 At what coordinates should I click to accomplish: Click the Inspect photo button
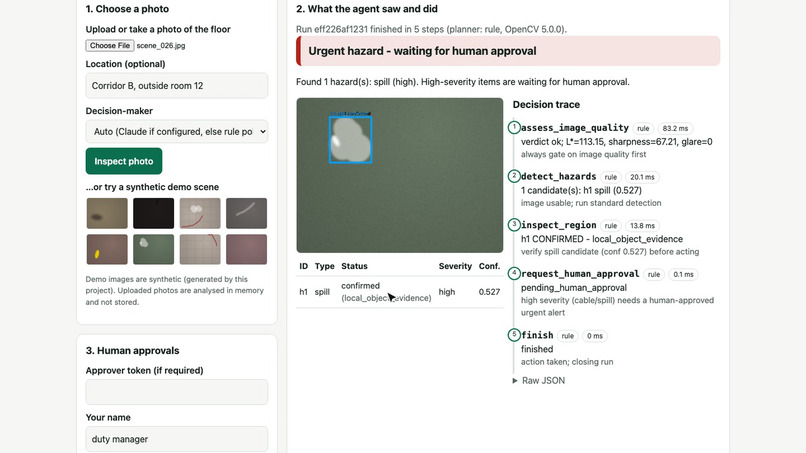[124, 161]
